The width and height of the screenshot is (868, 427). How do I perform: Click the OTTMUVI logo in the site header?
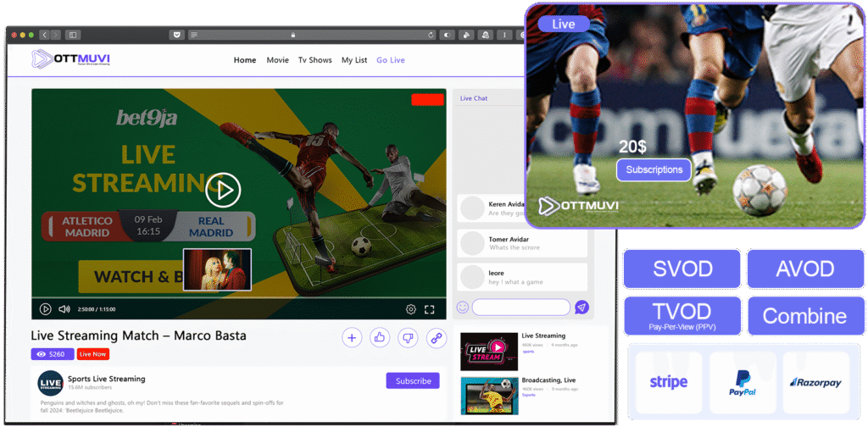(x=71, y=58)
